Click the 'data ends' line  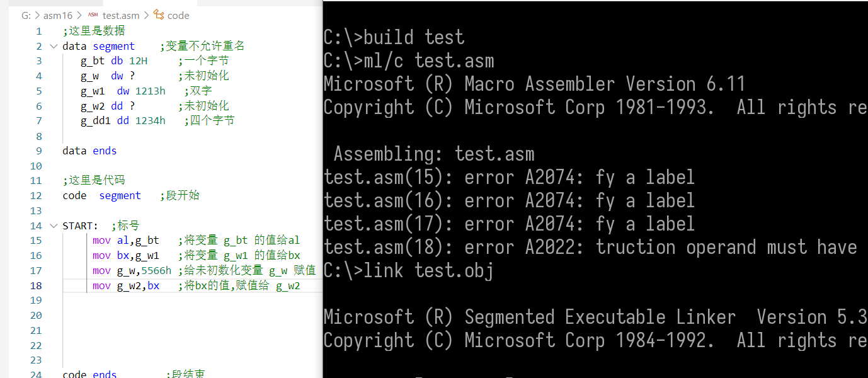[x=89, y=151]
